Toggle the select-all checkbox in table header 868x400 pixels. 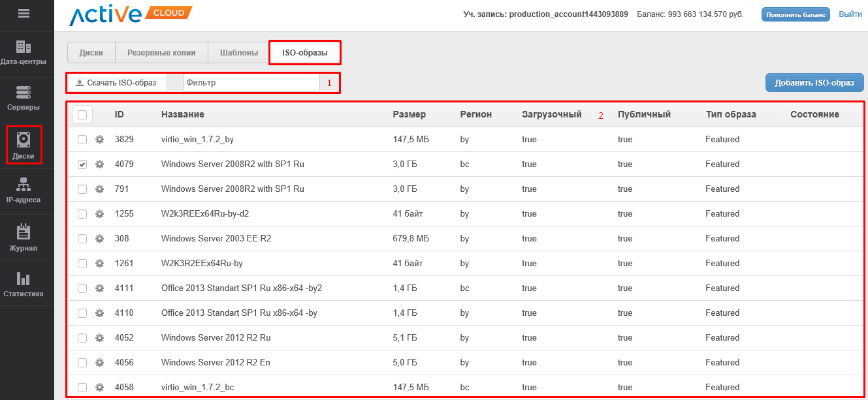tap(82, 115)
